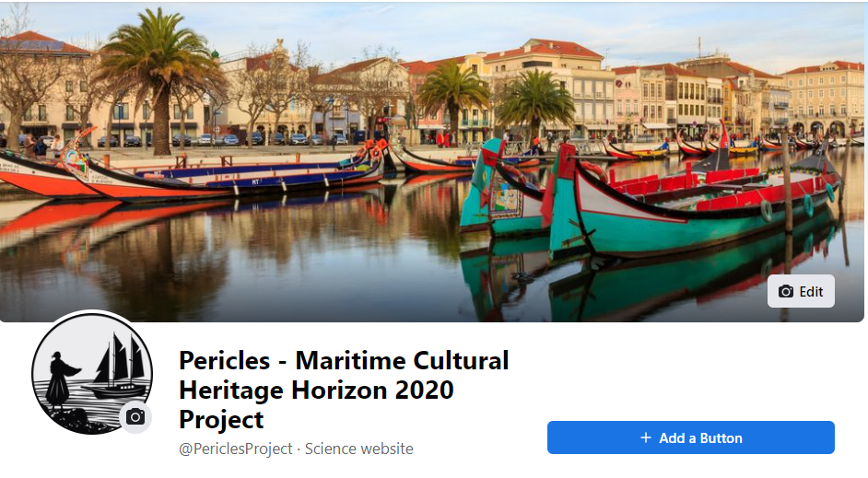Click the camera icon inside the Edit button
868x478 pixels.
pos(785,292)
